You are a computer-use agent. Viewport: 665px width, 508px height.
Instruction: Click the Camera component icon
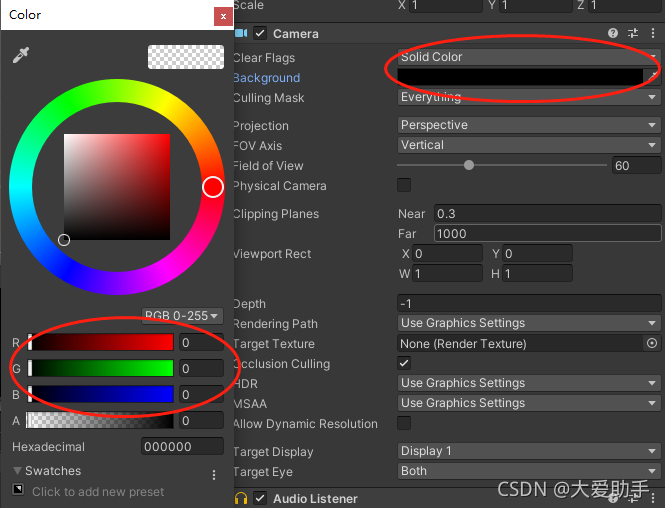[241, 33]
